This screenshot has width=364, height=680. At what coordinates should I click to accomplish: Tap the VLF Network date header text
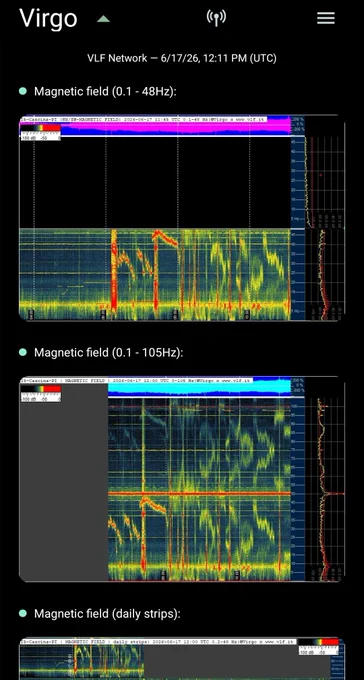tap(182, 58)
